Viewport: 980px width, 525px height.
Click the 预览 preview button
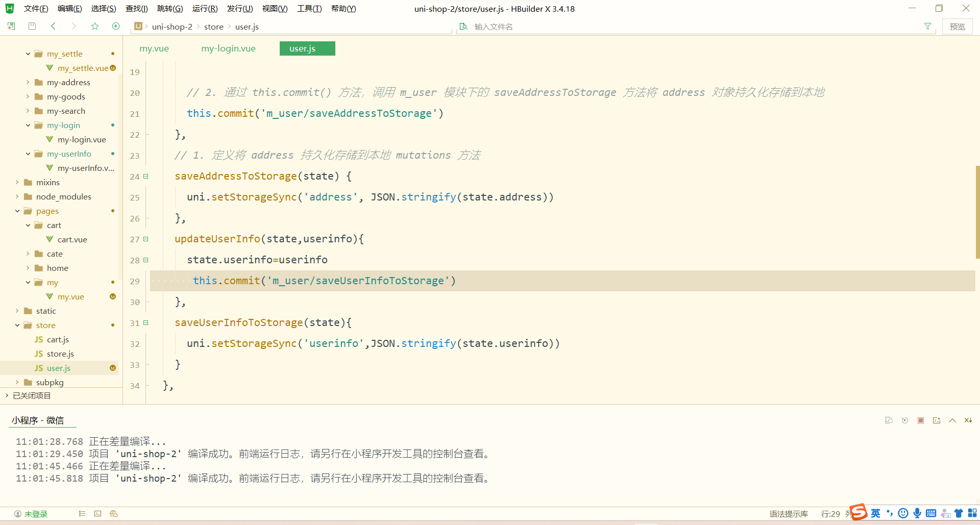coord(958,26)
